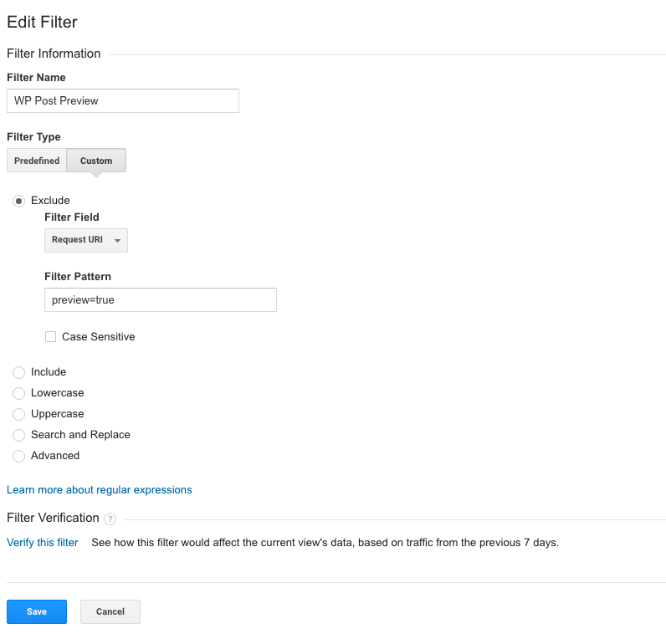Viewport: 666px width, 644px height.
Task: Click into the Filter Pattern field
Action: [x=160, y=299]
